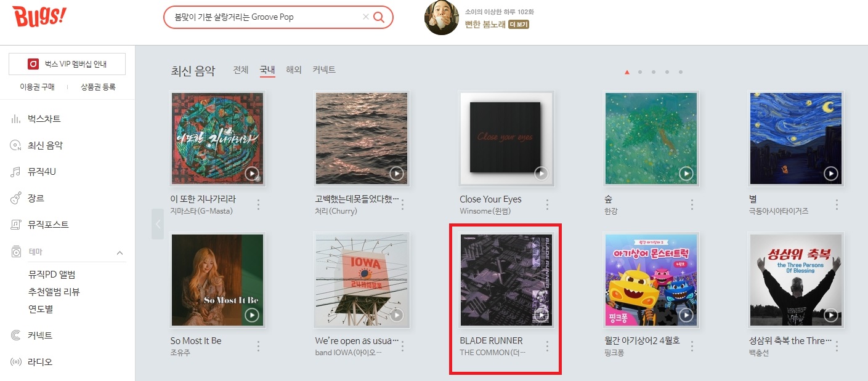Switch to the 전체 tab
The image size is (868, 381).
241,70
